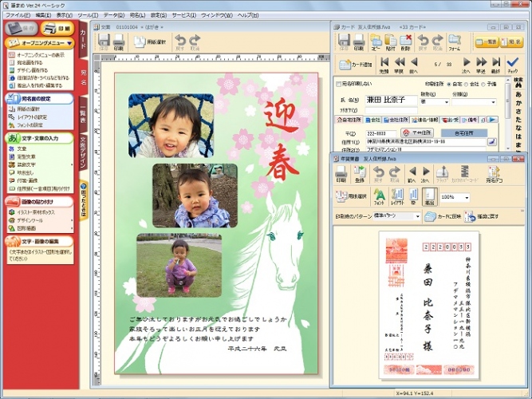Screen dimensions: 532x399
Task: Click the orange 印刷 button in sidebar
Action: coord(57,29)
